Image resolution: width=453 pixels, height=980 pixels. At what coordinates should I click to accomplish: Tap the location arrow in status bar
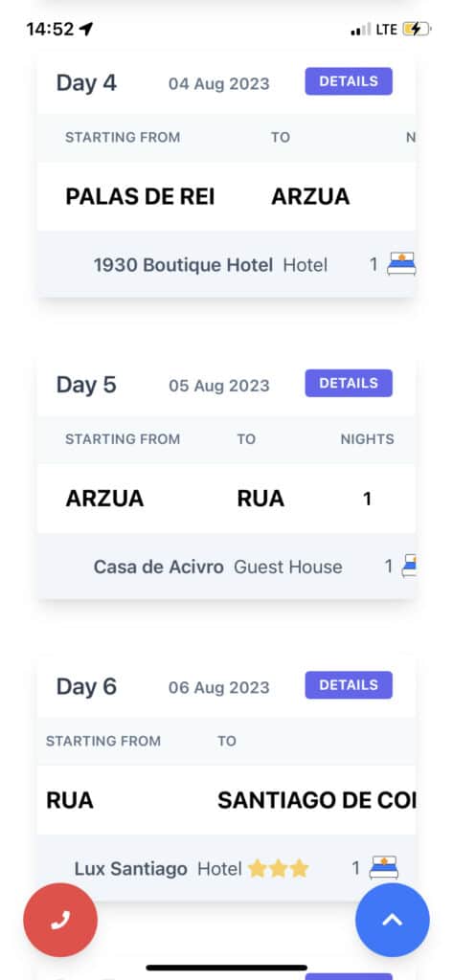point(86,29)
